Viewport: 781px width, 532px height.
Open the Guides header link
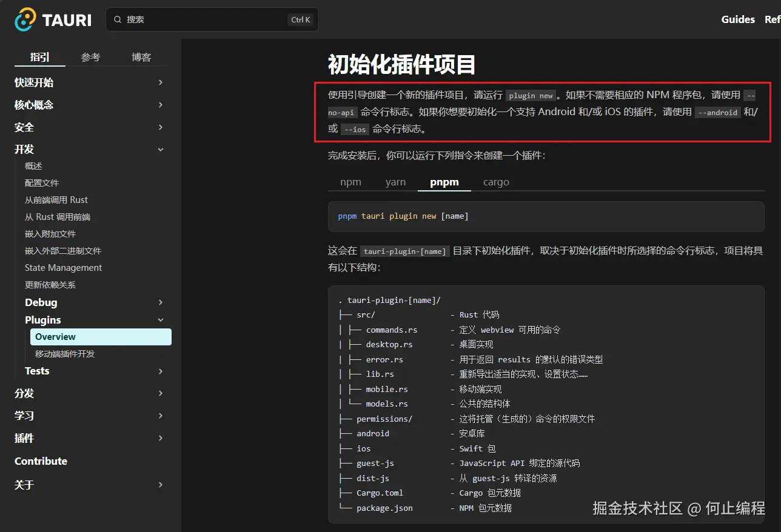coord(738,19)
